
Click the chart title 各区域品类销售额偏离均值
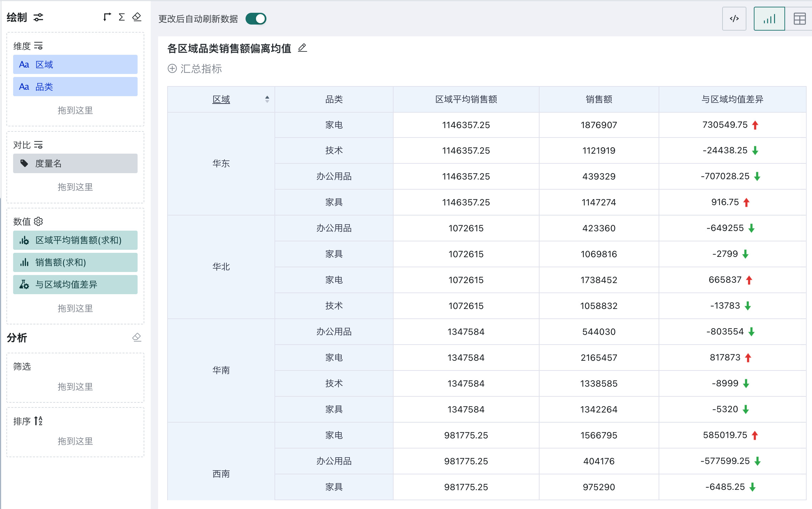[x=229, y=48]
